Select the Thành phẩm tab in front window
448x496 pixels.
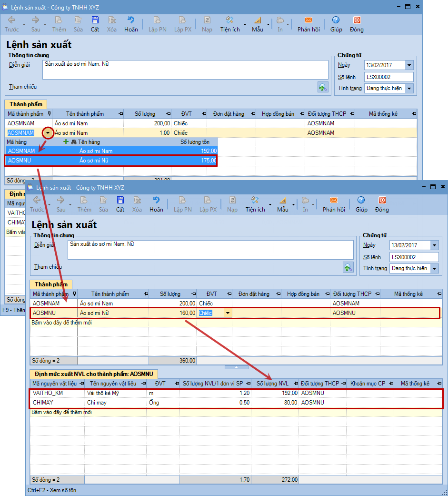(51, 284)
